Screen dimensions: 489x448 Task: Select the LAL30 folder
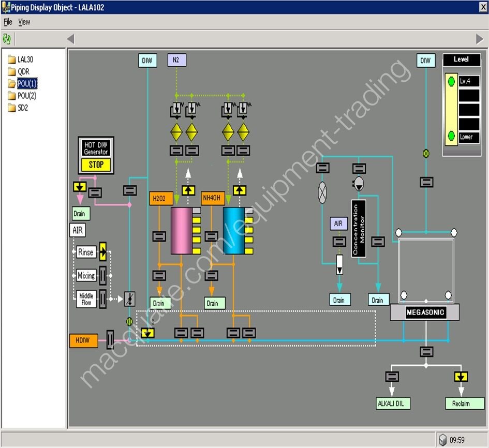pyautogui.click(x=21, y=59)
